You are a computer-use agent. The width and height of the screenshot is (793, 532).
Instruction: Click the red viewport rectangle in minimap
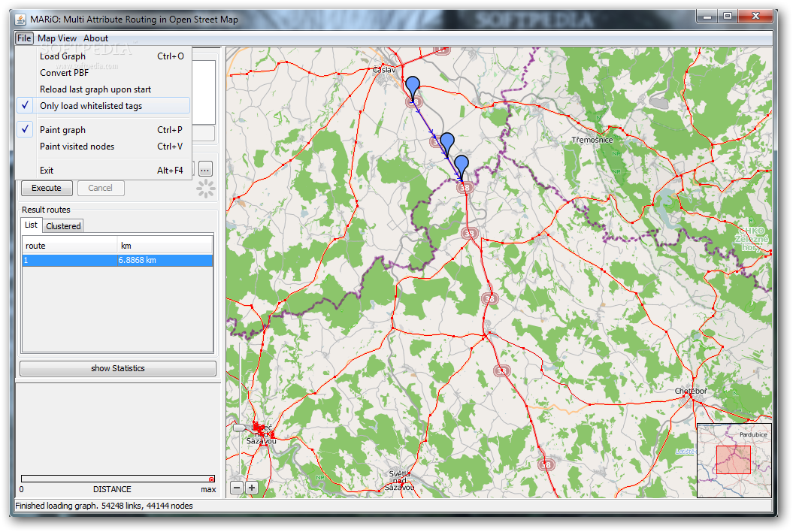click(x=734, y=460)
